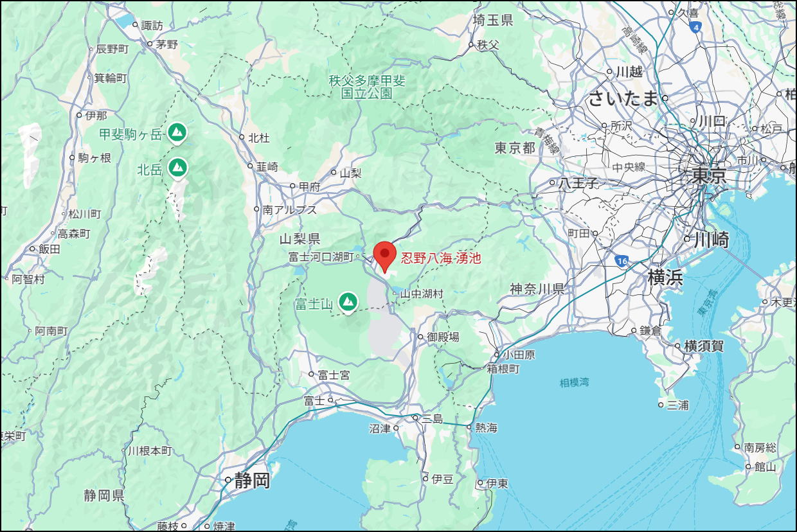Click the 甲府 city marker
The width and height of the screenshot is (797, 532).
(x=292, y=186)
